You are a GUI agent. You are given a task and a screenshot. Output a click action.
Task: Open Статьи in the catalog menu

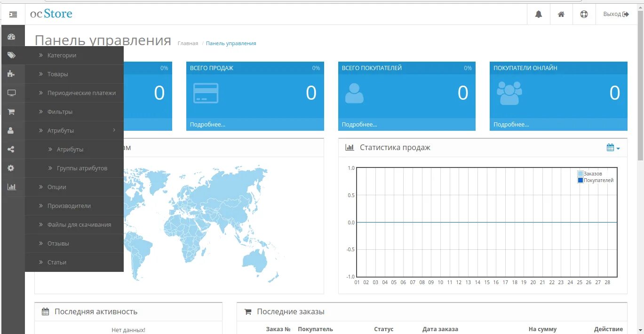click(74, 262)
